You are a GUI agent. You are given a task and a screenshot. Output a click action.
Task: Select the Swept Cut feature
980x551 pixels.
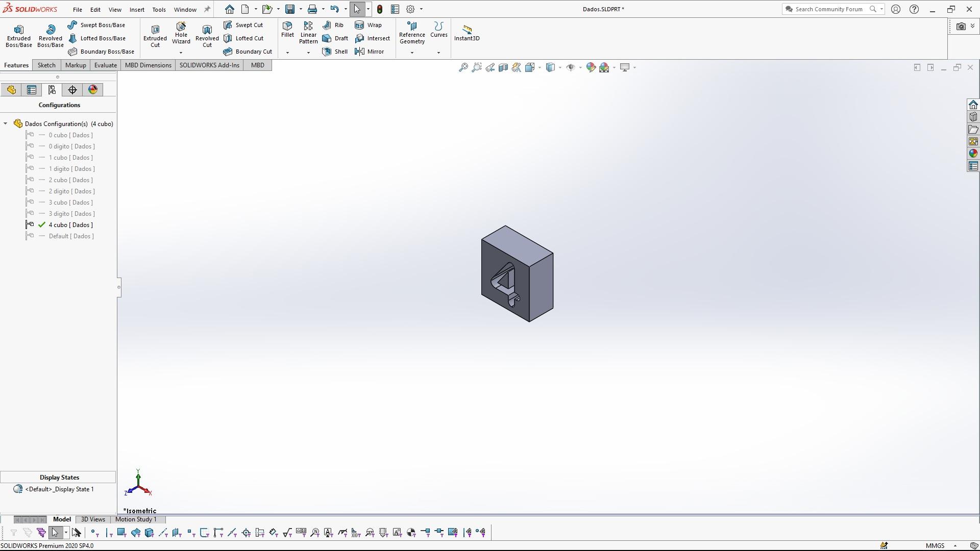pyautogui.click(x=243, y=25)
